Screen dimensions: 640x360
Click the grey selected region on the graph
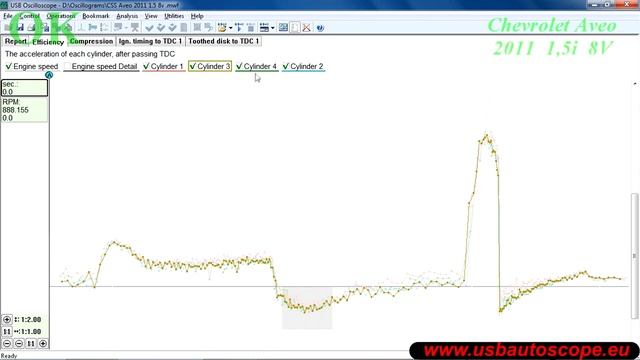coord(307,308)
